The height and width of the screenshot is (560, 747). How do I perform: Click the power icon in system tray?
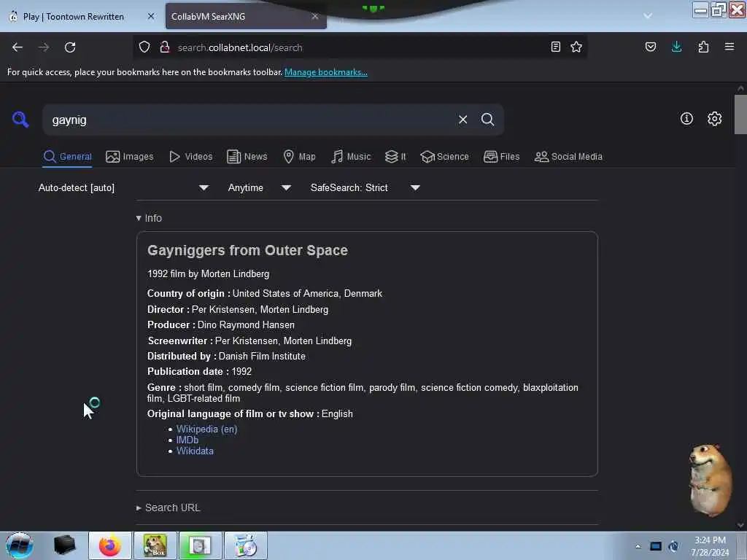[x=673, y=546]
